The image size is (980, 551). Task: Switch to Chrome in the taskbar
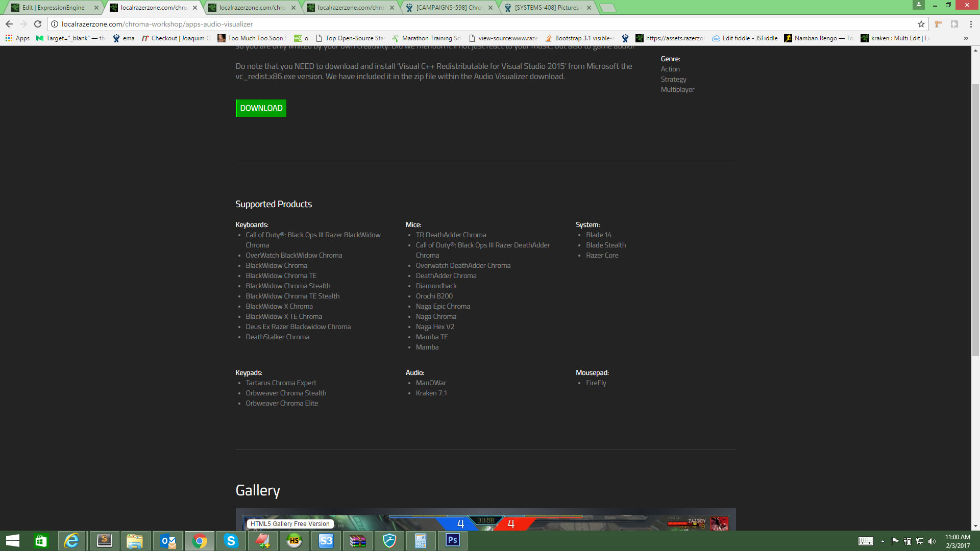(x=200, y=541)
